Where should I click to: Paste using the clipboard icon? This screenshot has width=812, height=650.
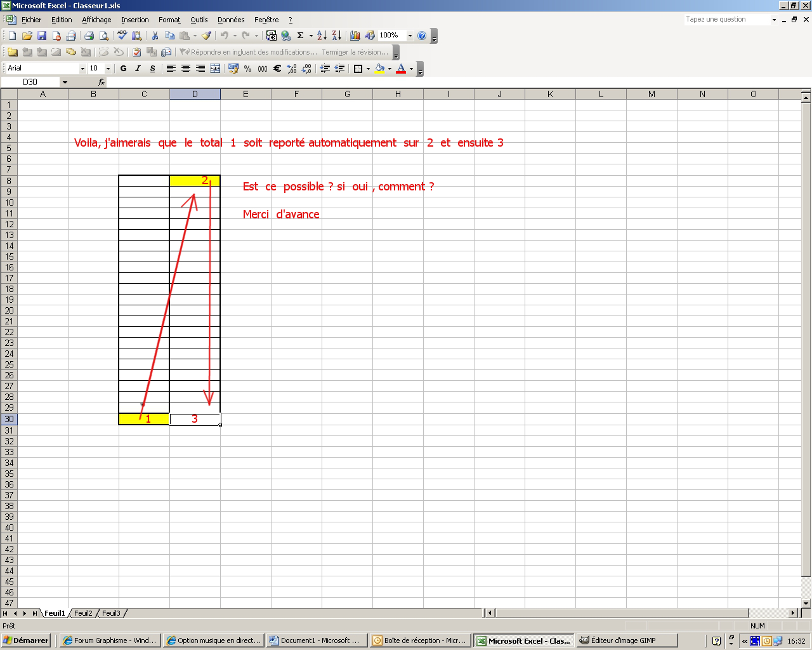tap(185, 36)
